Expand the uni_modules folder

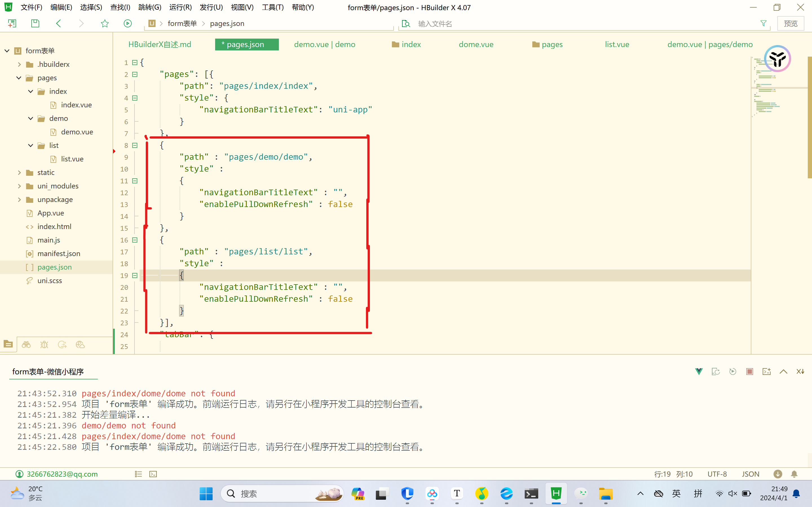(19, 186)
